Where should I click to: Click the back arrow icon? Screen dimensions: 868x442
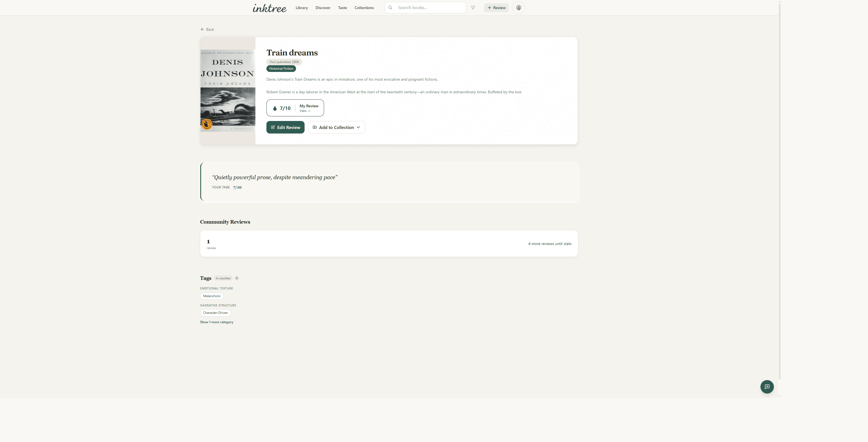[x=202, y=29]
